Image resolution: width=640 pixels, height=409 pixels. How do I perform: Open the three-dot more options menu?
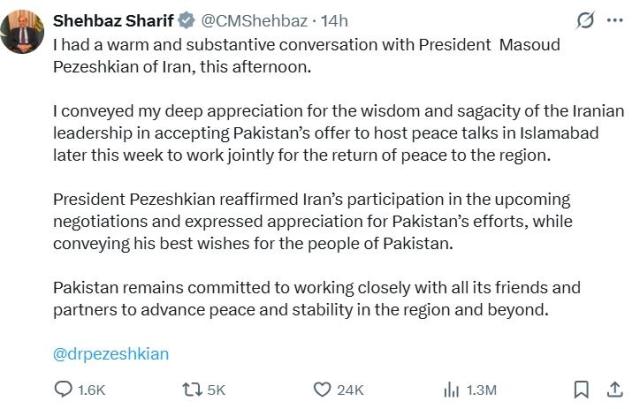pyautogui.click(x=613, y=20)
